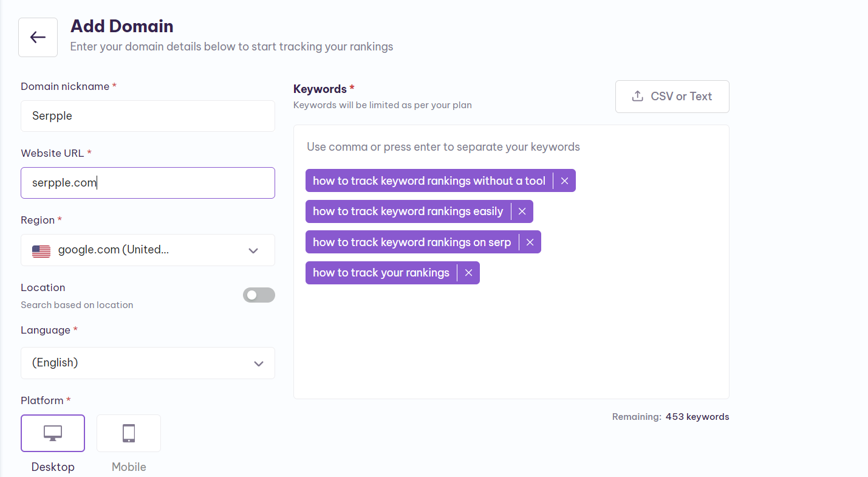868x477 pixels.
Task: Remove keyword 'how to track keyword rankings easily'
Action: pyautogui.click(x=522, y=211)
